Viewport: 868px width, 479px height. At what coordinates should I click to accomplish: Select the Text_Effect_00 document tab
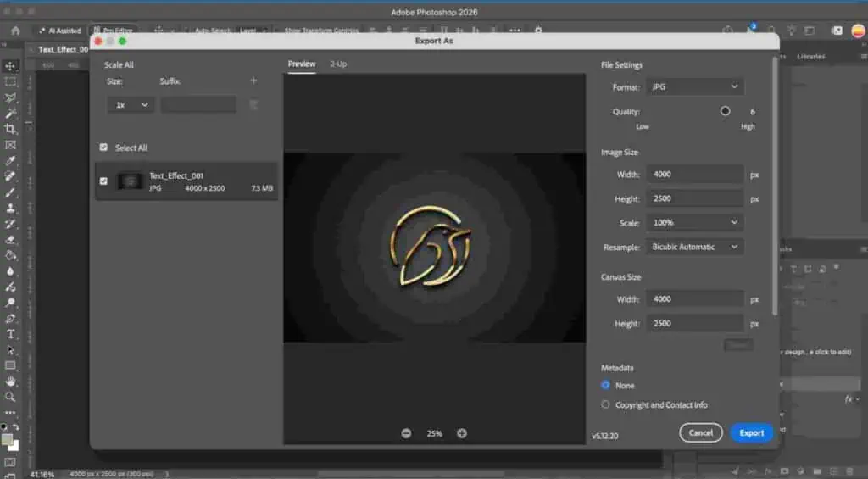(x=63, y=49)
